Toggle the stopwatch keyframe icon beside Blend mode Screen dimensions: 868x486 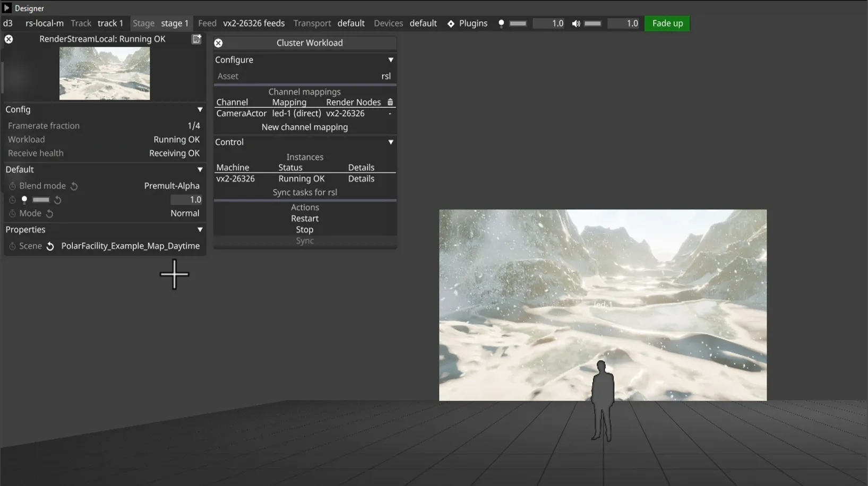click(12, 186)
